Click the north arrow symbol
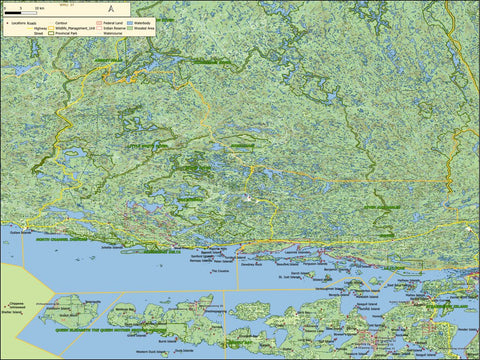 tap(111, 9)
